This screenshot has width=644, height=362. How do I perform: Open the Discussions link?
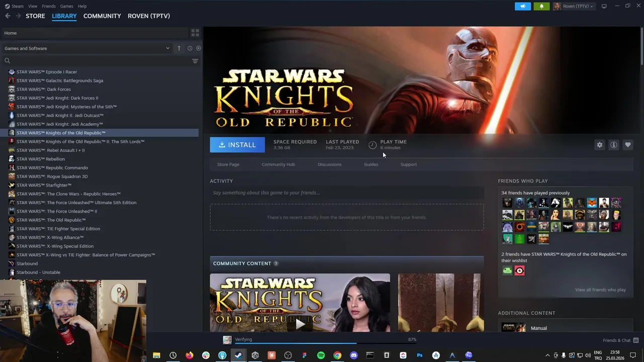pyautogui.click(x=330, y=164)
